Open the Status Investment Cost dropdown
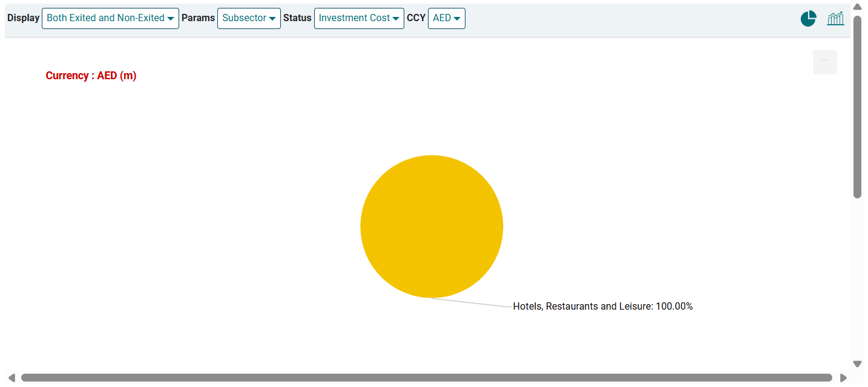868x387 pixels. pos(359,18)
